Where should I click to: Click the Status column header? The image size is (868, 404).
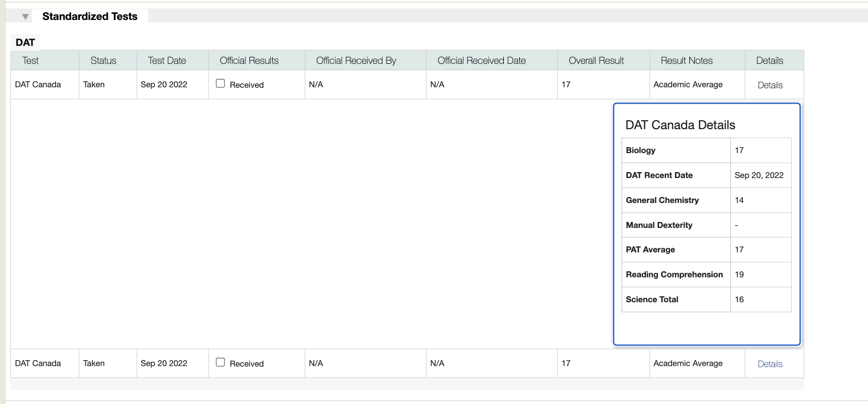(x=103, y=60)
